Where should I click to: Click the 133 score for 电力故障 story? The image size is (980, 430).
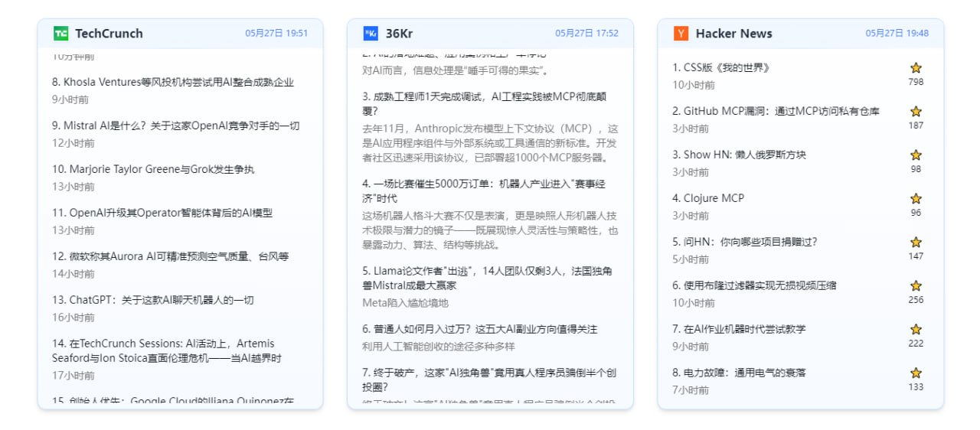pyautogui.click(x=916, y=387)
